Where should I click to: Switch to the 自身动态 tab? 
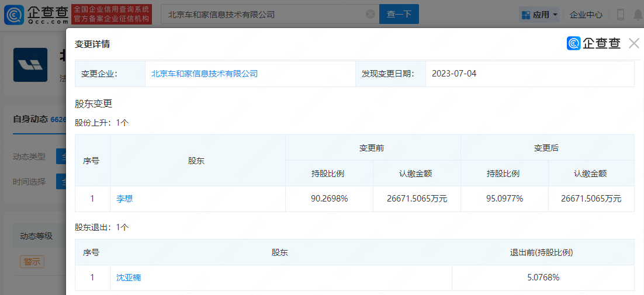31,119
